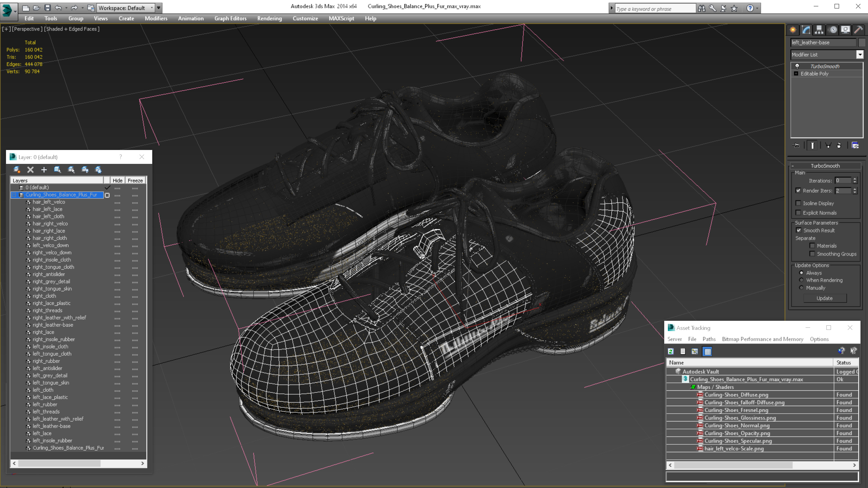This screenshot has height=488, width=868.
Task: Expand the Editable Poly sub-objects
Action: tap(796, 74)
